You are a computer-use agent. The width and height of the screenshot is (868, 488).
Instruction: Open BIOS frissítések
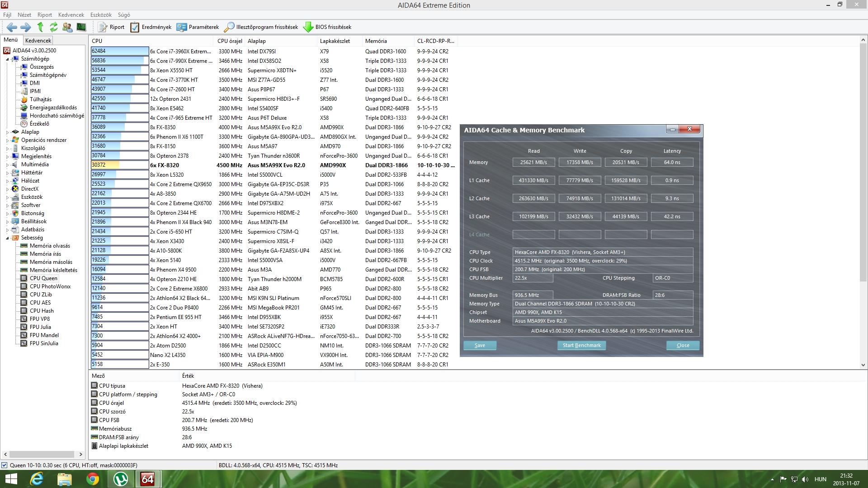(327, 27)
